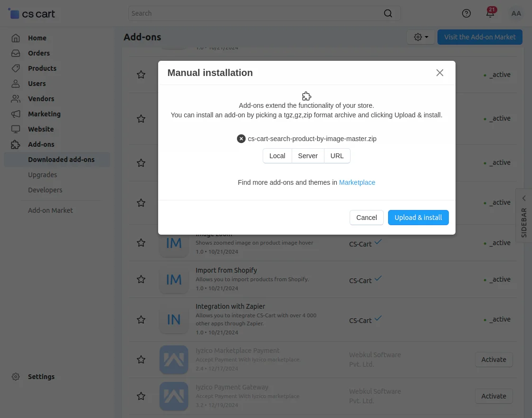Star the Integration with Zapier add-on
Image resolution: width=532 pixels, height=418 pixels.
click(x=141, y=320)
